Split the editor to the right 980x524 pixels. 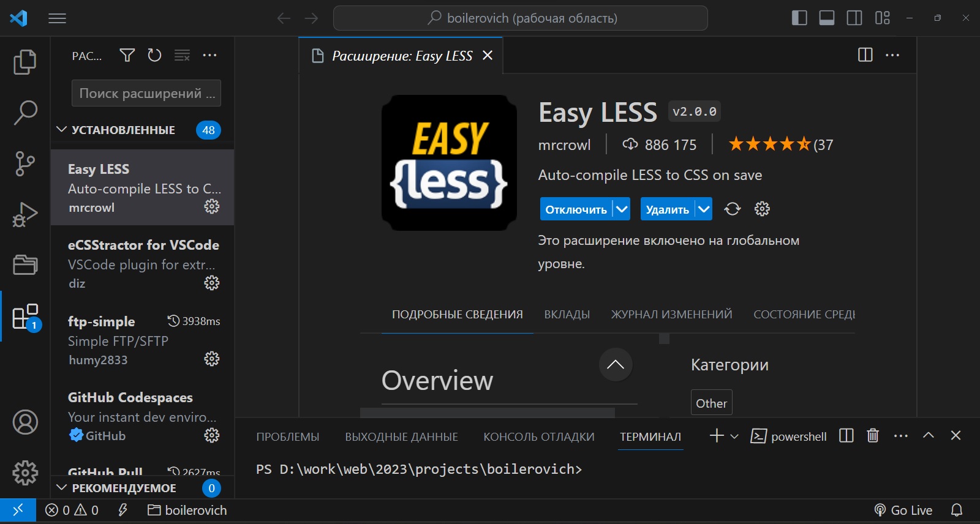(x=865, y=55)
